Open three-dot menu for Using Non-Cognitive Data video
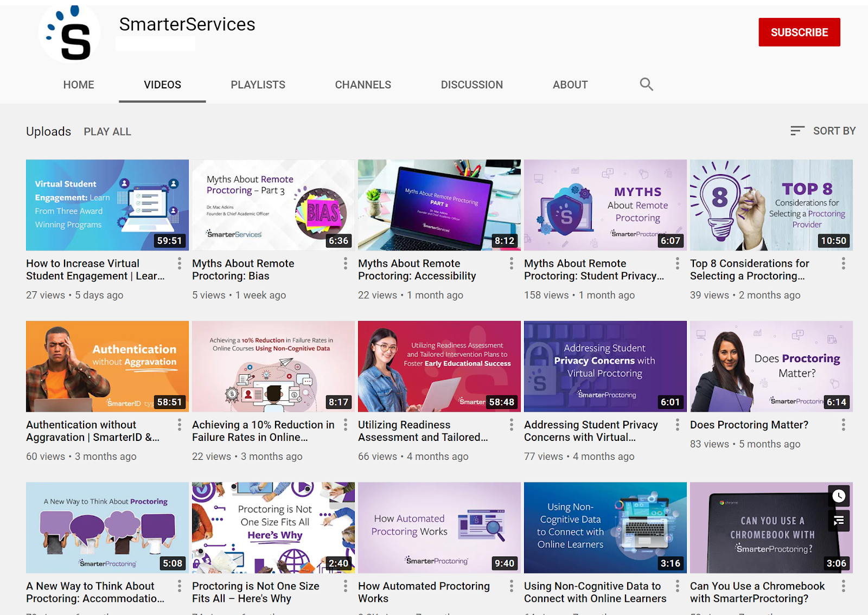Screen dimensions: 868x615 pyautogui.click(x=678, y=586)
